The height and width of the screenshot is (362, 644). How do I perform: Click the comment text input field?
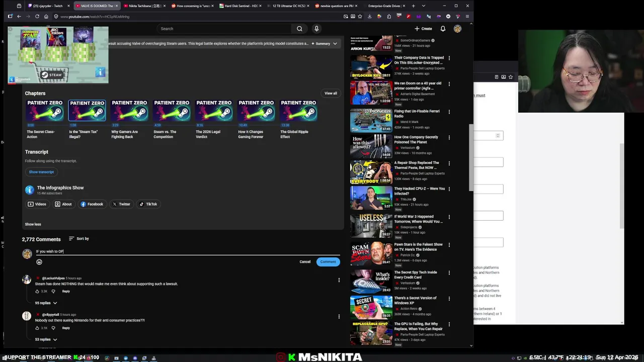click(187, 251)
